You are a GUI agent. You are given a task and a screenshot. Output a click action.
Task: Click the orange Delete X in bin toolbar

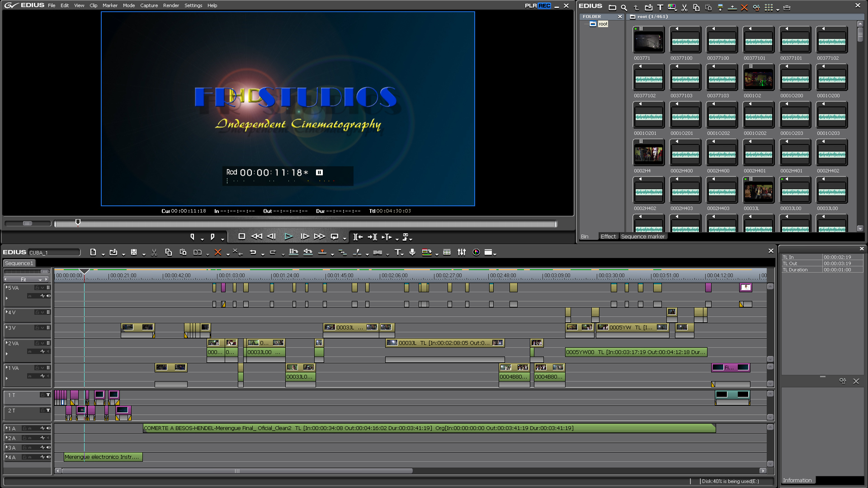tap(744, 7)
